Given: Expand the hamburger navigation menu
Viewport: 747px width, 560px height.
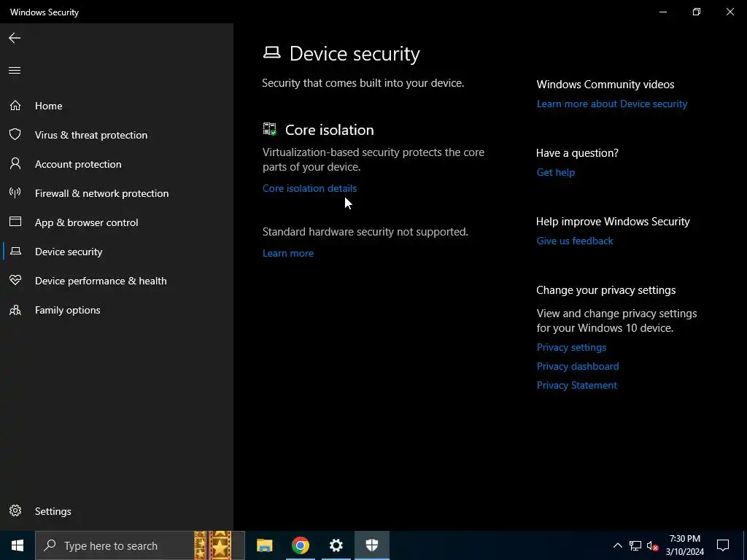Looking at the screenshot, I should [x=15, y=71].
